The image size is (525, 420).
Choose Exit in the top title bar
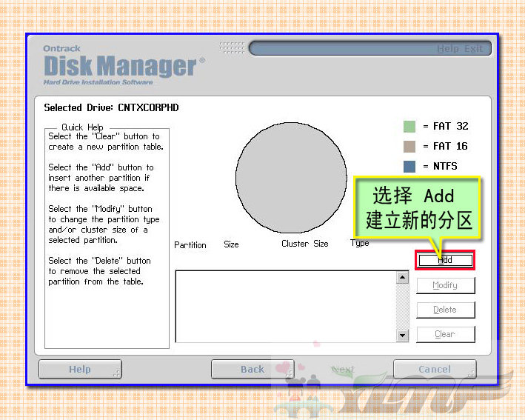click(x=473, y=49)
